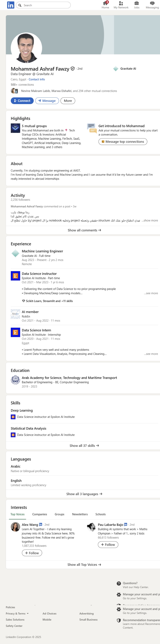Open the More actions dropdown button
Viewport: 160px width, 644px height.
pyautogui.click(x=68, y=101)
